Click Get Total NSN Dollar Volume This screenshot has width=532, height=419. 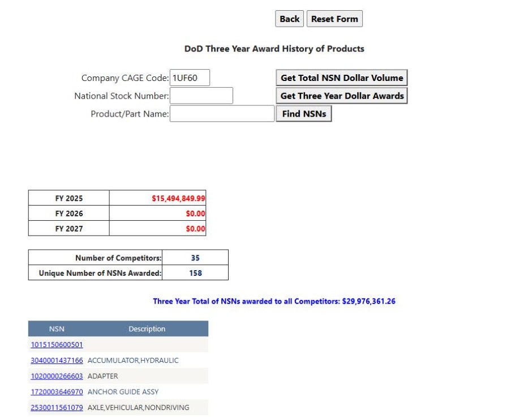[x=341, y=78]
